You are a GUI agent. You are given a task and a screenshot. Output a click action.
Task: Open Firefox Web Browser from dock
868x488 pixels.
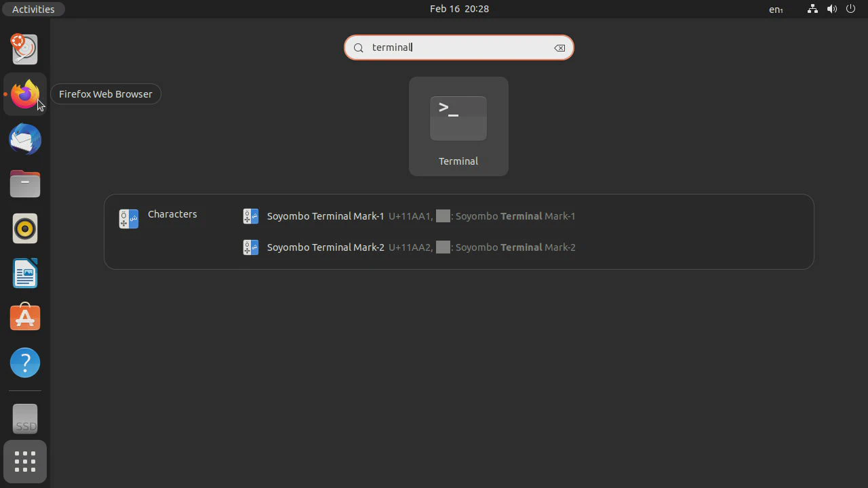click(25, 94)
